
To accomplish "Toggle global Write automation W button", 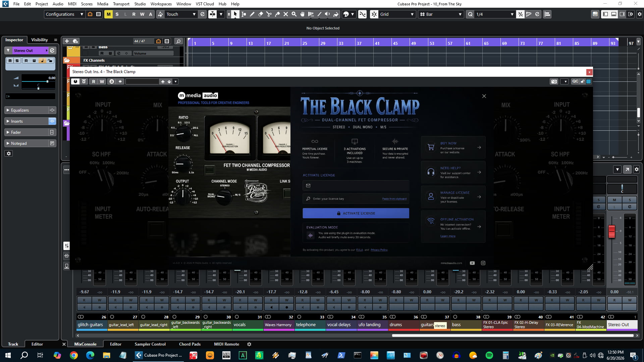I will coord(142,14).
